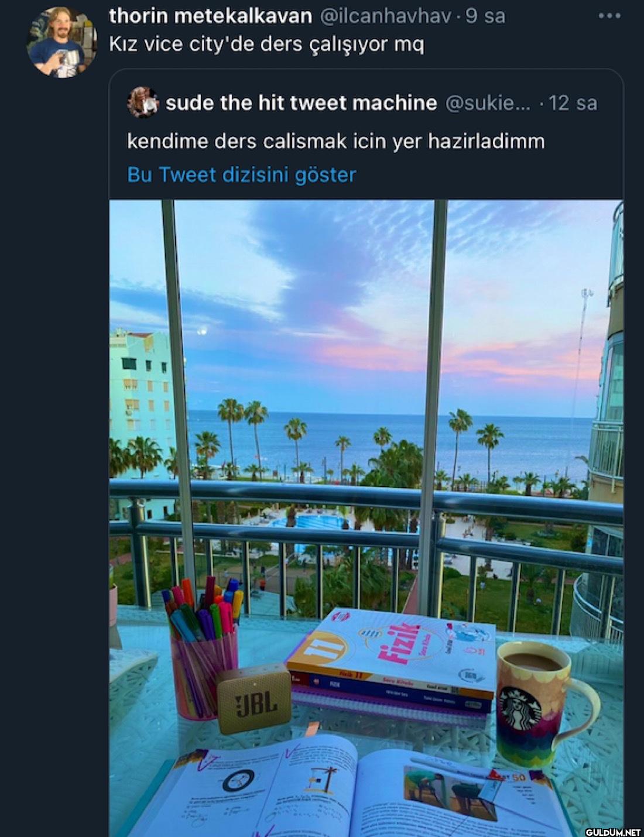Open thorin metekalkavan's profile picture

[x=62, y=42]
